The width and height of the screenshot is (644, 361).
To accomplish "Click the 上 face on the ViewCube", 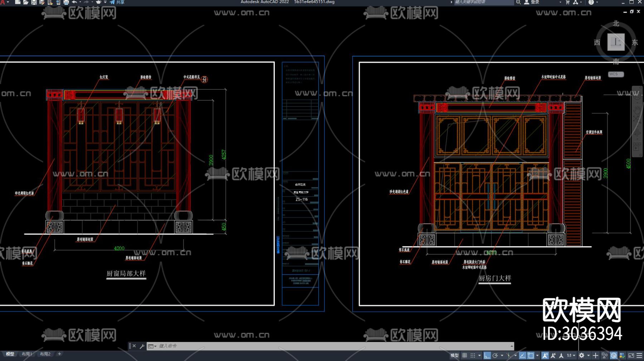I will coord(616,42).
